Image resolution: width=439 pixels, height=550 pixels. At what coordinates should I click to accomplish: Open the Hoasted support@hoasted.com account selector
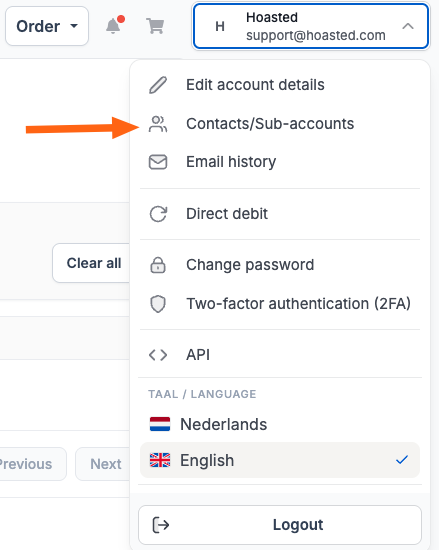coord(311,26)
